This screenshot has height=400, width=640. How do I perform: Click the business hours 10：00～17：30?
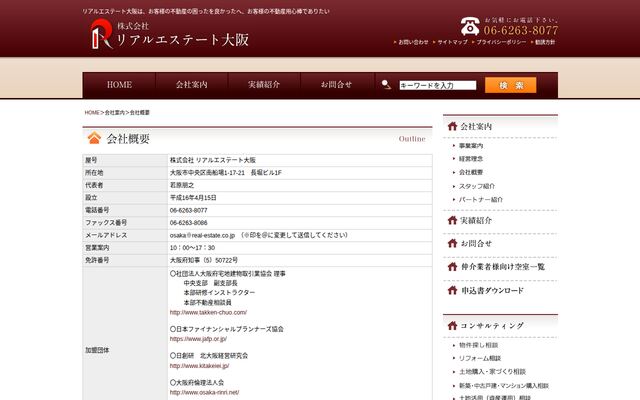click(x=192, y=248)
